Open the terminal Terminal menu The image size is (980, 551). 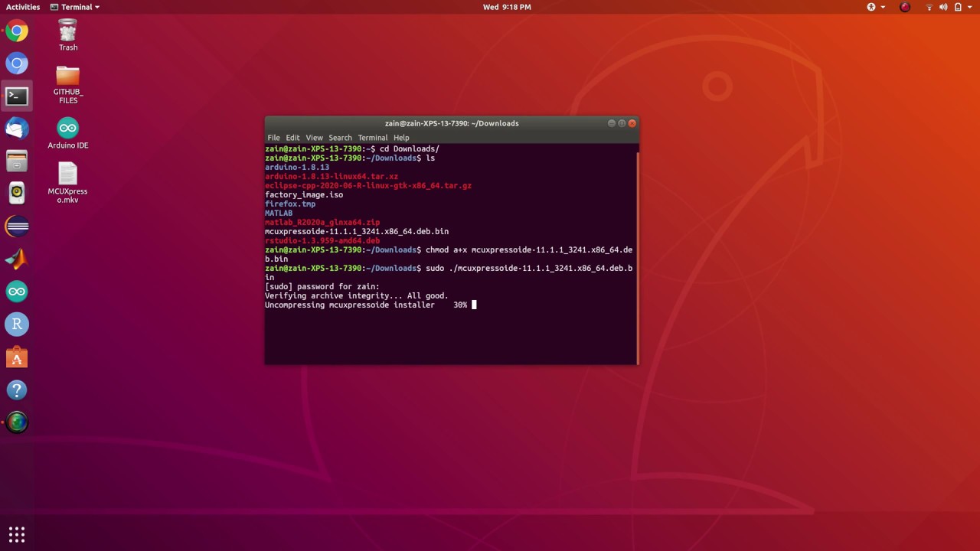[373, 138]
